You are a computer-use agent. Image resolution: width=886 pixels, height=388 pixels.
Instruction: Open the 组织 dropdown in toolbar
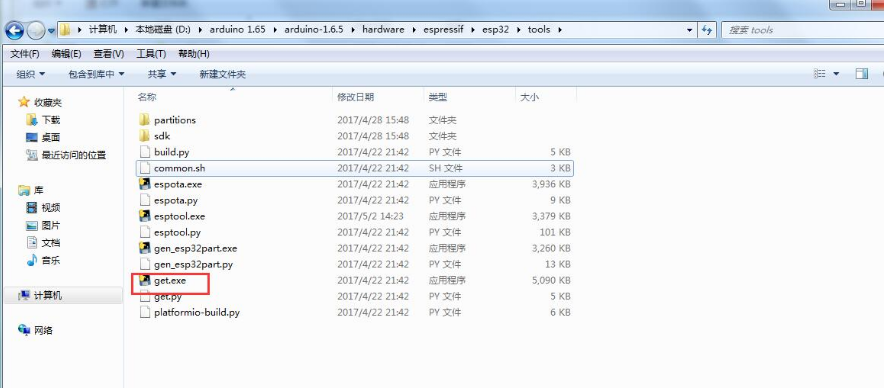[31, 74]
